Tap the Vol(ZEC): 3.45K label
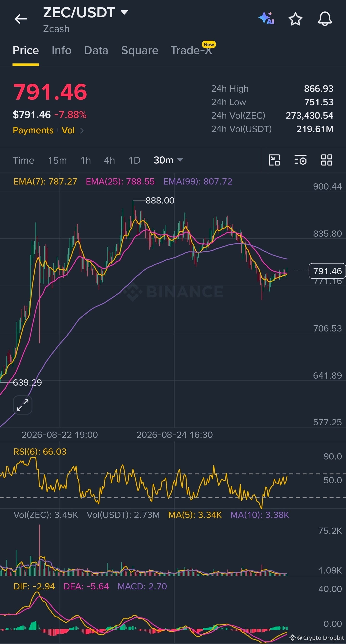 point(46,515)
